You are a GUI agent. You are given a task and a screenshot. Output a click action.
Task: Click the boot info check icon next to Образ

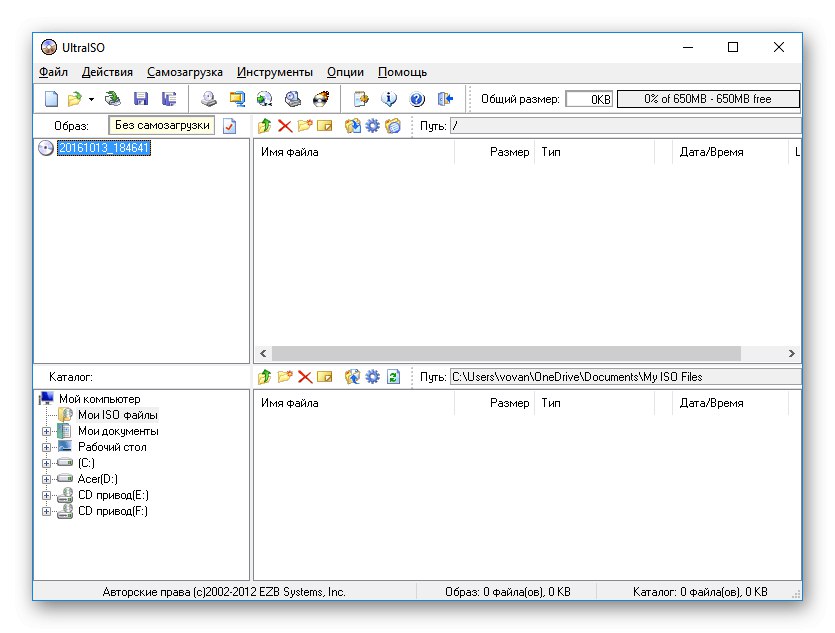230,126
